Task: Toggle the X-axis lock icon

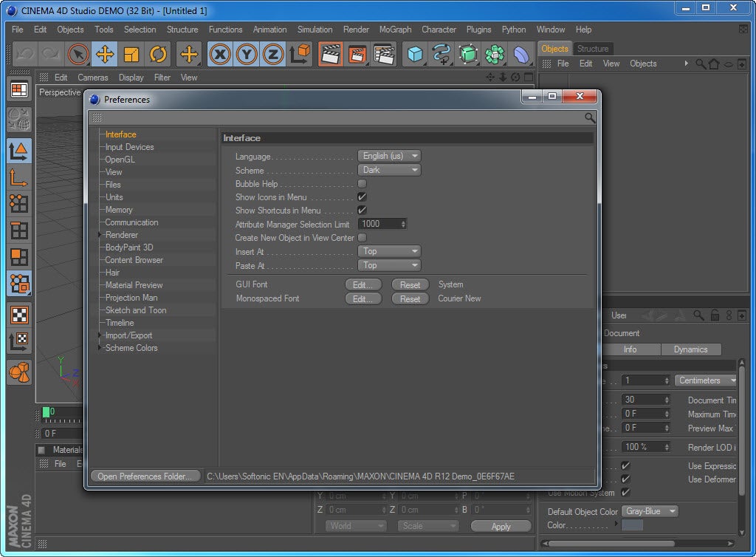Action: [x=220, y=54]
